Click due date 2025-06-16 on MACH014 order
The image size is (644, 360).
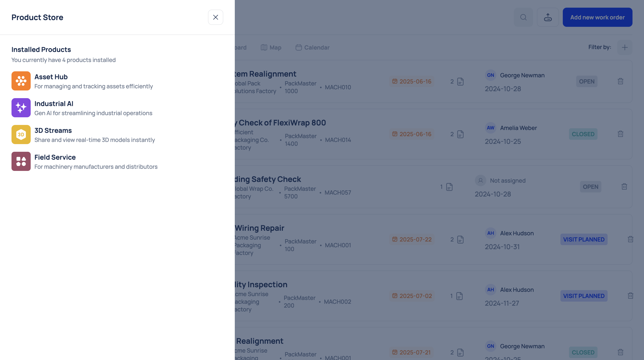412,134
